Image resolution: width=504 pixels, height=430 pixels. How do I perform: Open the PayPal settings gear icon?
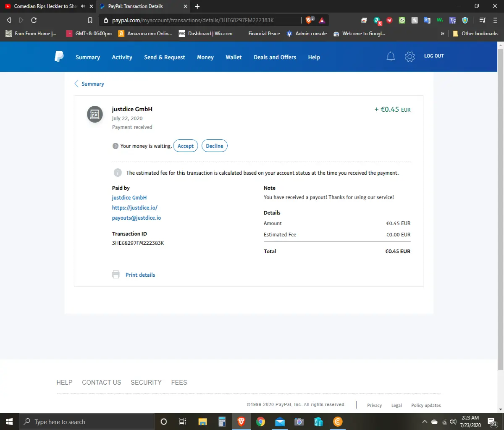pos(409,56)
